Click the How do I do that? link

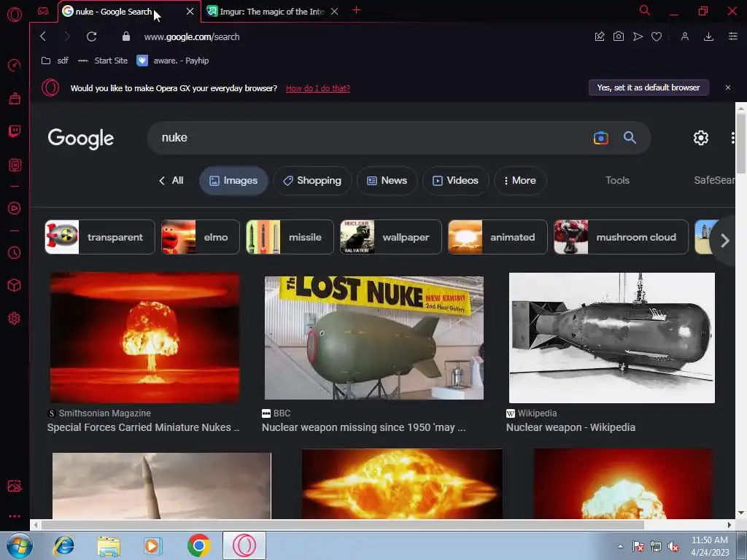tap(318, 88)
